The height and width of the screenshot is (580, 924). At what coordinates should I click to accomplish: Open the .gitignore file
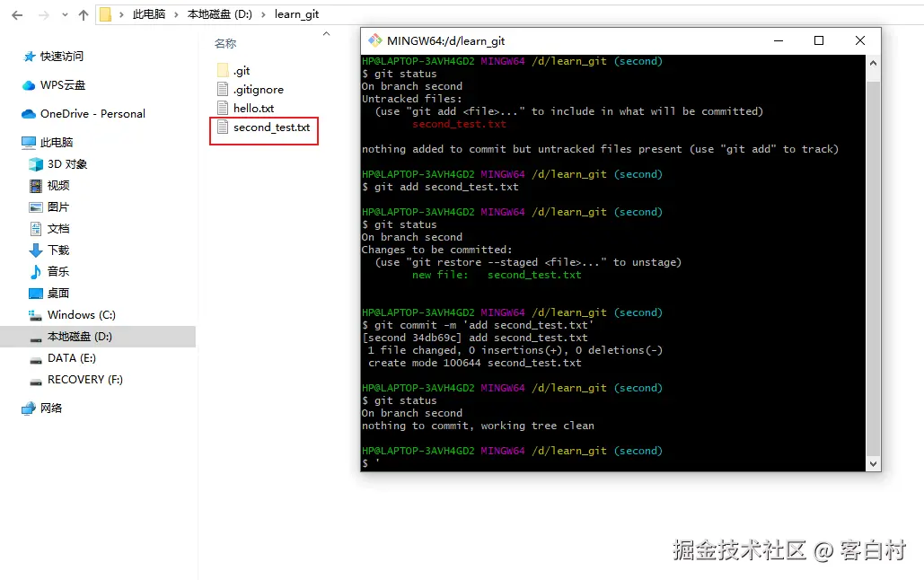pos(260,88)
